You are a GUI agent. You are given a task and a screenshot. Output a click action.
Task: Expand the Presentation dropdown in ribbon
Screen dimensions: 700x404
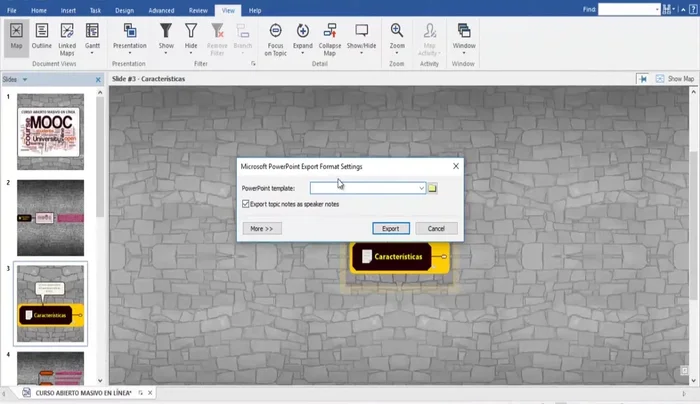[129, 46]
